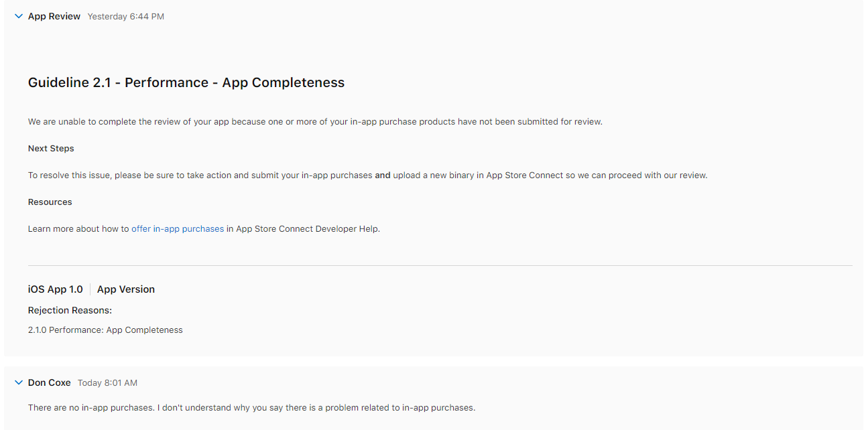Click the App Version label
Viewport: 868px width, 430px height.
point(125,289)
